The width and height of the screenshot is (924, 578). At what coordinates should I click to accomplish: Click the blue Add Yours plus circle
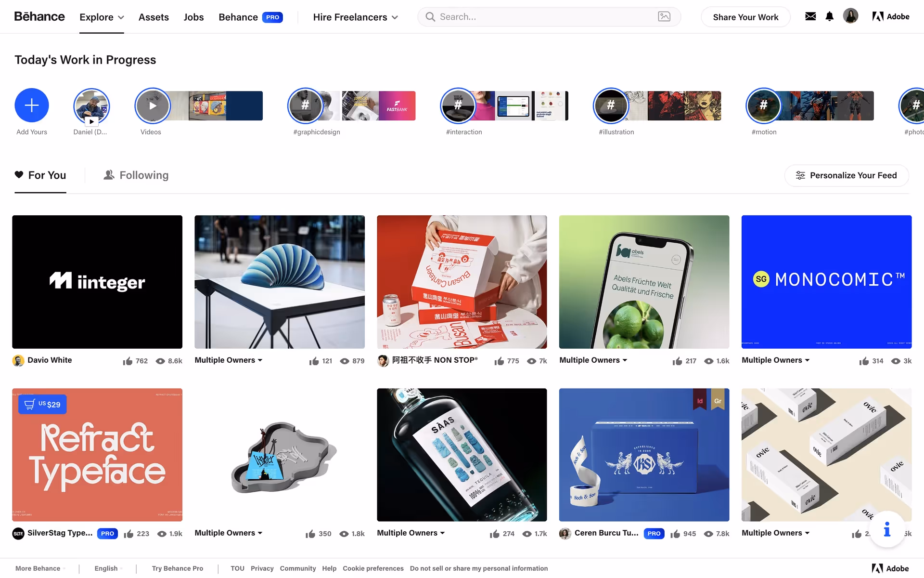(32, 105)
